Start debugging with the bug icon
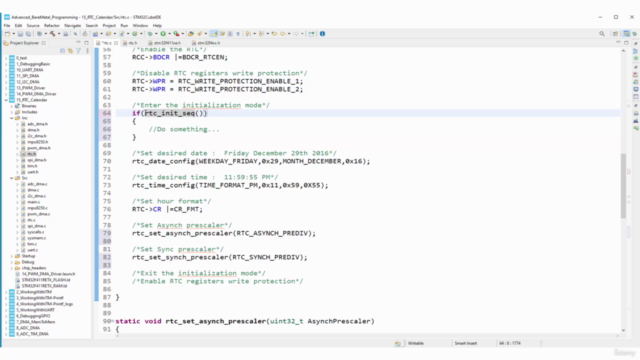 tap(150, 34)
